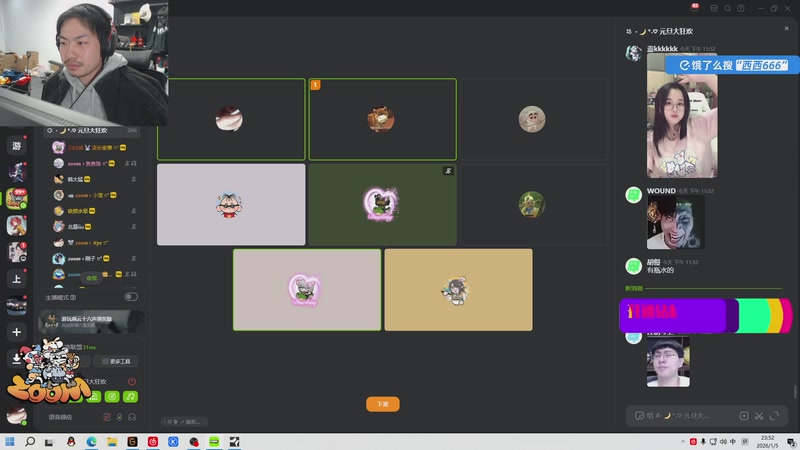Toggle the headphones icon in voice bar

pyautogui.click(x=132, y=417)
